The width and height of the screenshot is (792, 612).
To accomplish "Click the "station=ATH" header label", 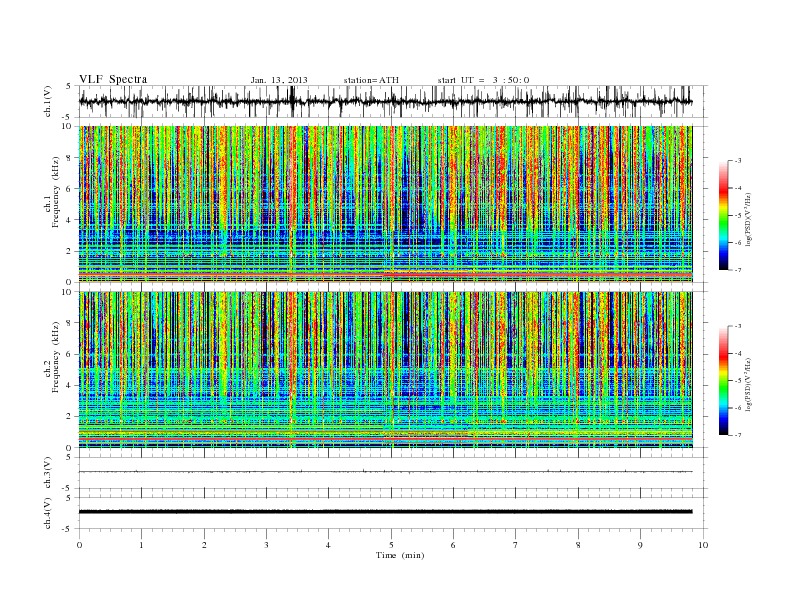I will [x=371, y=80].
